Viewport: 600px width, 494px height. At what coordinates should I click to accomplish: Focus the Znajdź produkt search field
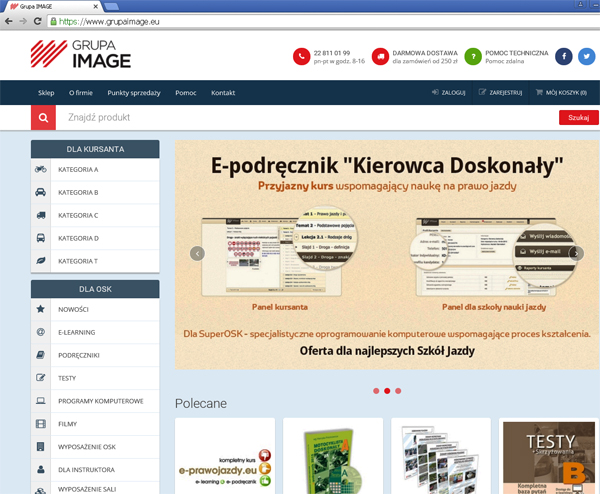[306, 117]
